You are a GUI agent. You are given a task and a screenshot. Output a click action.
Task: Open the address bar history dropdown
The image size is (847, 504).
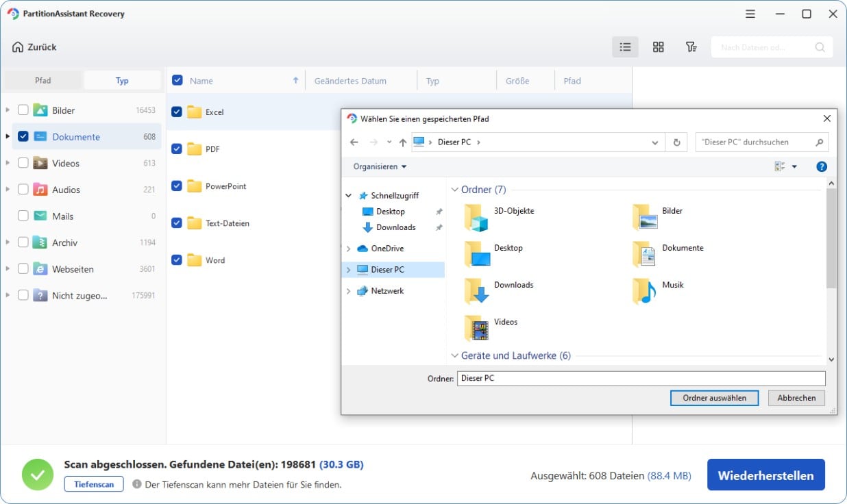[x=655, y=142]
